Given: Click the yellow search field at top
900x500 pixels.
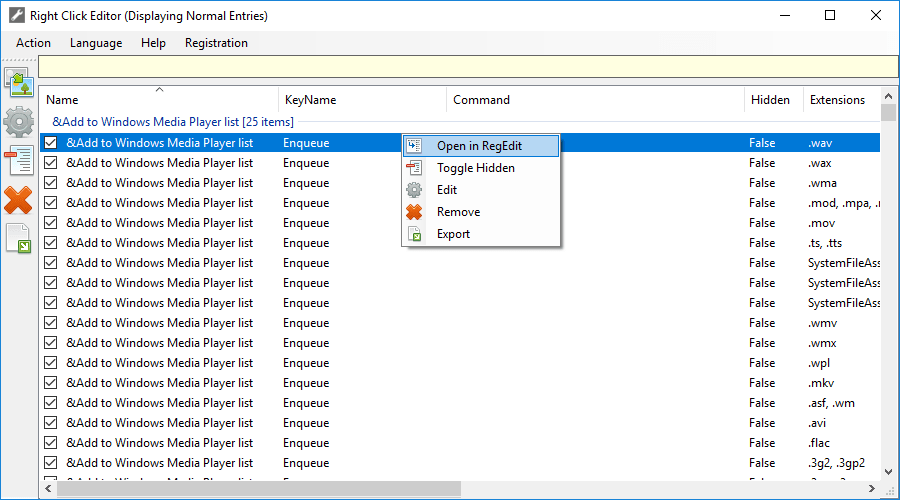Looking at the screenshot, I should point(468,67).
